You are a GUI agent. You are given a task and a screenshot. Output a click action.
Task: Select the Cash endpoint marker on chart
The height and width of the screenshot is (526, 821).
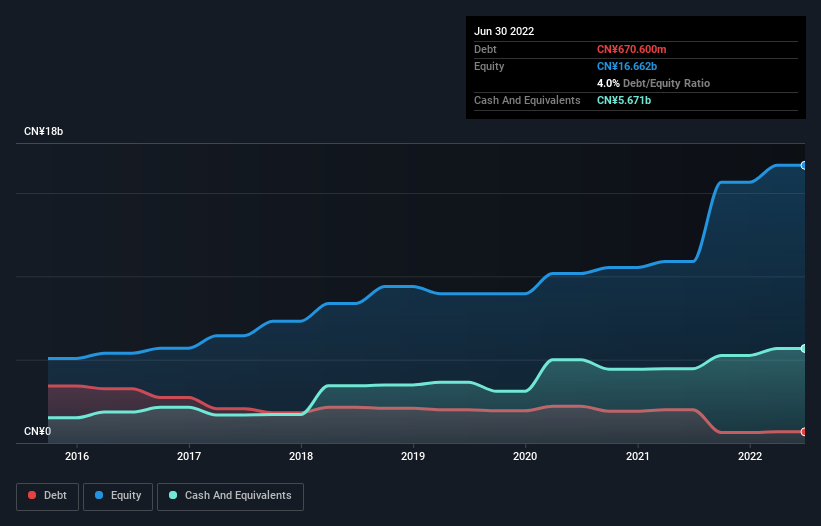click(804, 349)
